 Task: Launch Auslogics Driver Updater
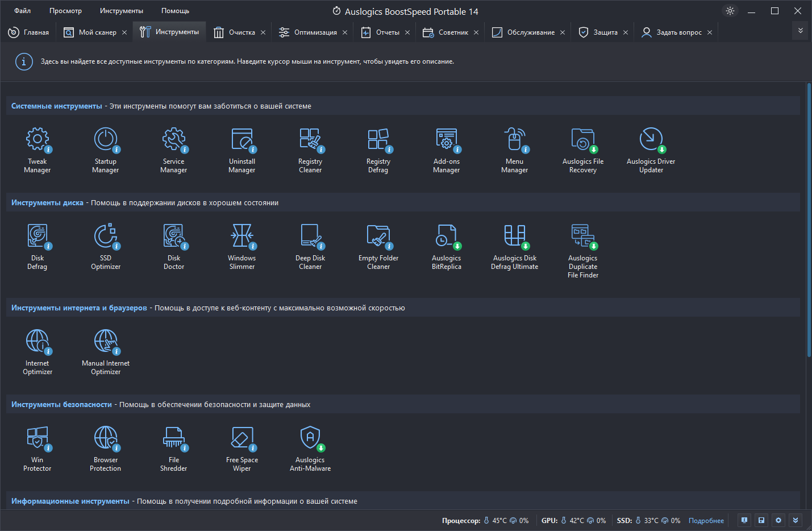click(651, 151)
